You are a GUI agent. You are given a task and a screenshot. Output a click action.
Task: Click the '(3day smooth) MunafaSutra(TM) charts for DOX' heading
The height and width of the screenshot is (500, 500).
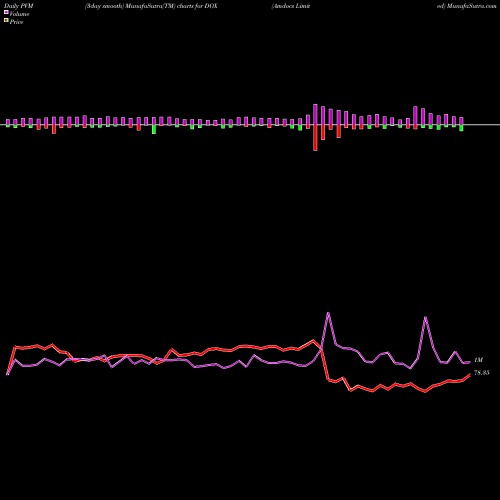(x=151, y=6)
